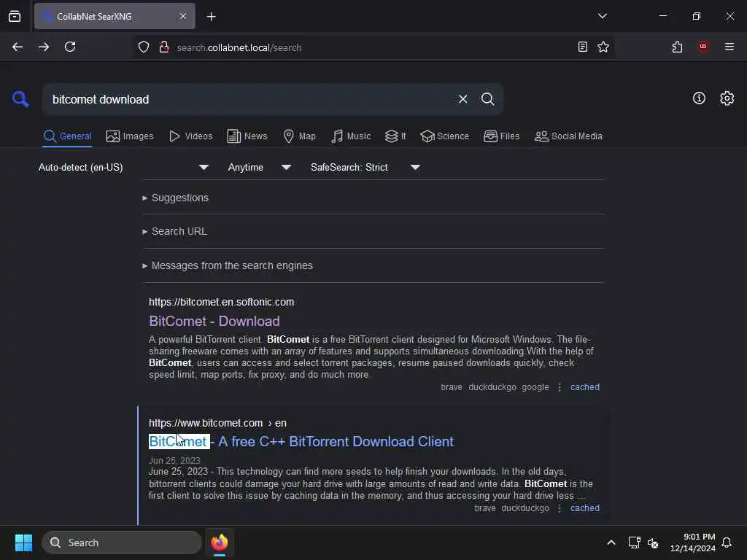
Task: Click the muted volume tray icon
Action: 653,542
